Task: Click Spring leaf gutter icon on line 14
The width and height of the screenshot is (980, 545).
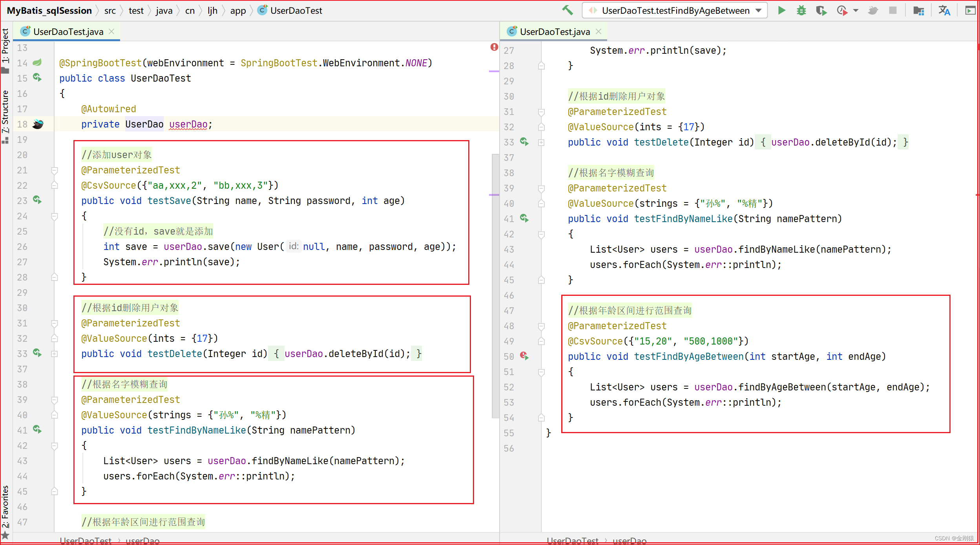Action: (37, 62)
